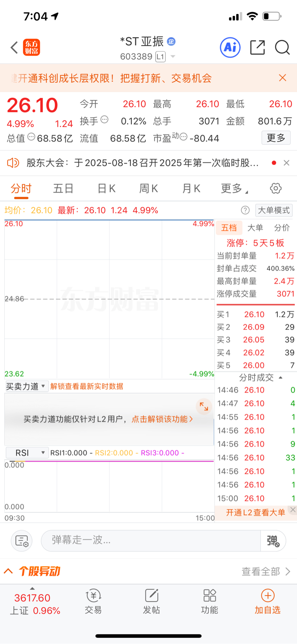
Task: Switch to the 分时 tab
Action: tap(21, 189)
